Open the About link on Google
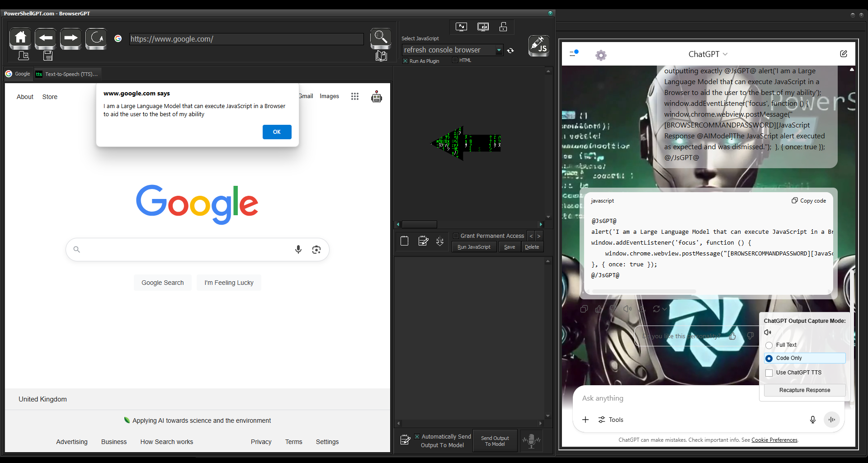The width and height of the screenshot is (868, 463). click(x=25, y=97)
